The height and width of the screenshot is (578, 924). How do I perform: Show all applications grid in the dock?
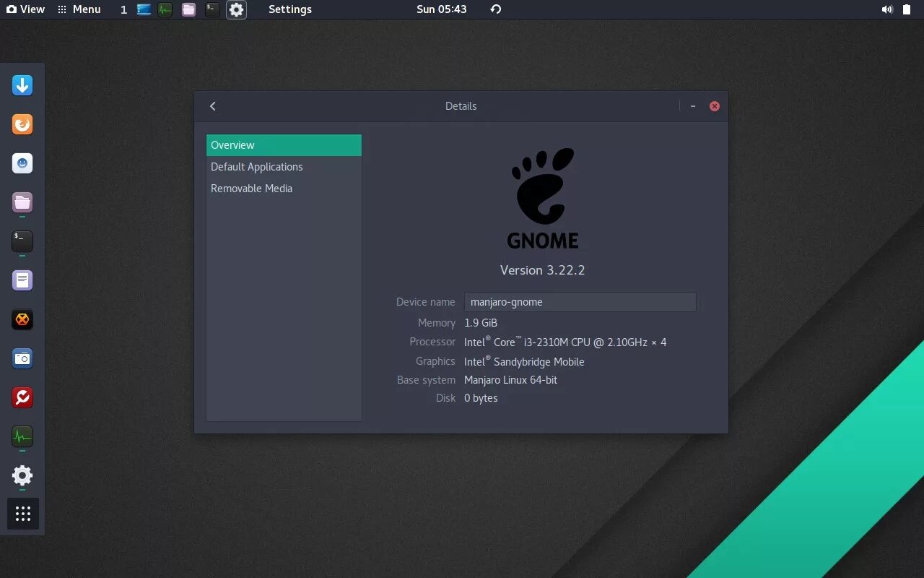click(x=23, y=514)
